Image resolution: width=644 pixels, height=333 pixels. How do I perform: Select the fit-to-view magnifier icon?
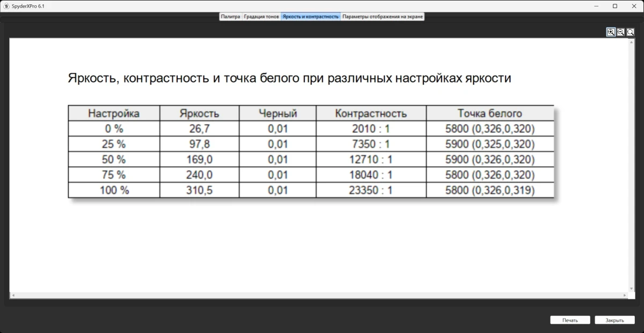pos(630,32)
